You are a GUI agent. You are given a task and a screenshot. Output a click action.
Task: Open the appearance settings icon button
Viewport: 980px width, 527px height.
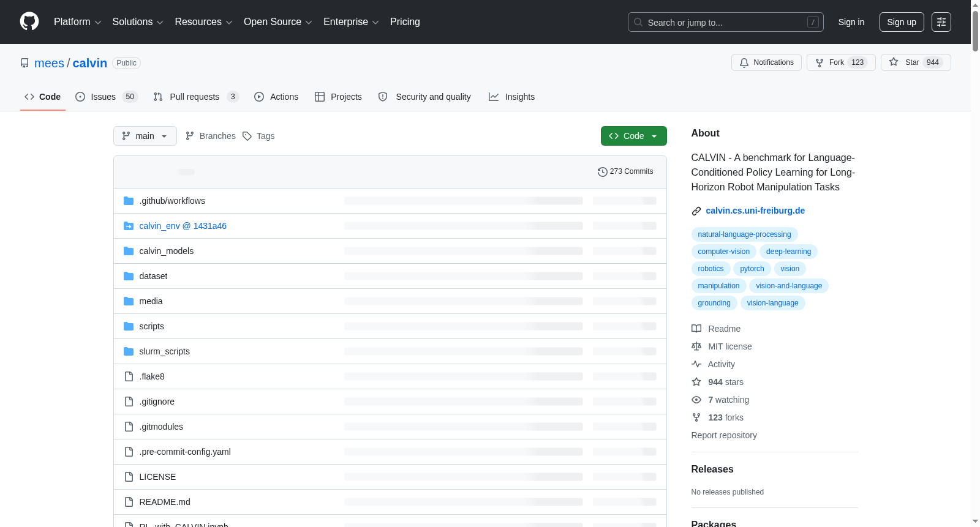tap(941, 22)
